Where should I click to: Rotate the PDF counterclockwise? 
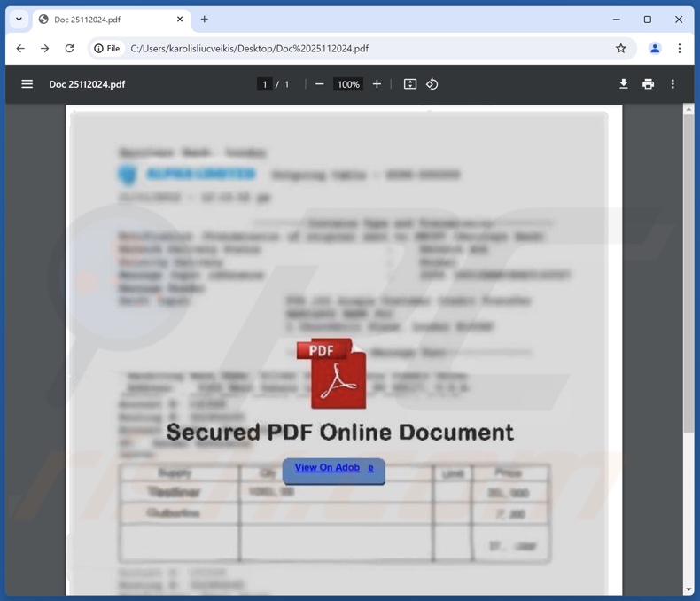[432, 84]
